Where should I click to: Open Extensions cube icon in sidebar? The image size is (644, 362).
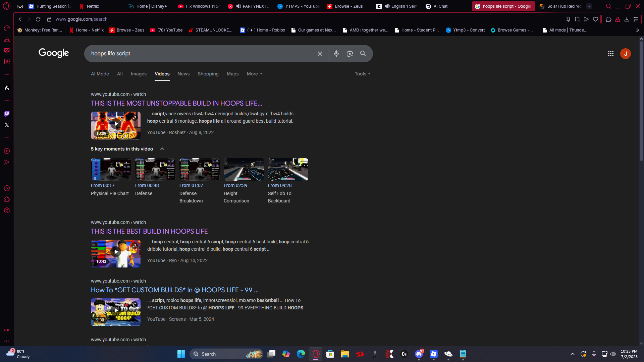click(7, 199)
